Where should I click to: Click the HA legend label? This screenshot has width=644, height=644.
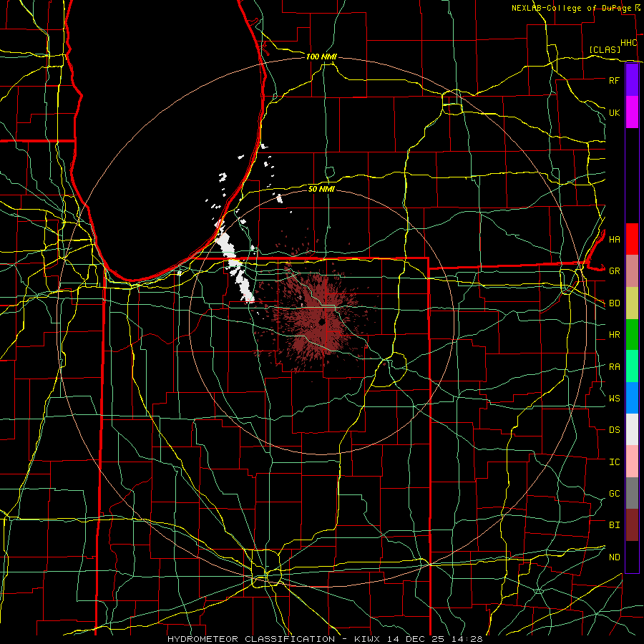tap(614, 239)
